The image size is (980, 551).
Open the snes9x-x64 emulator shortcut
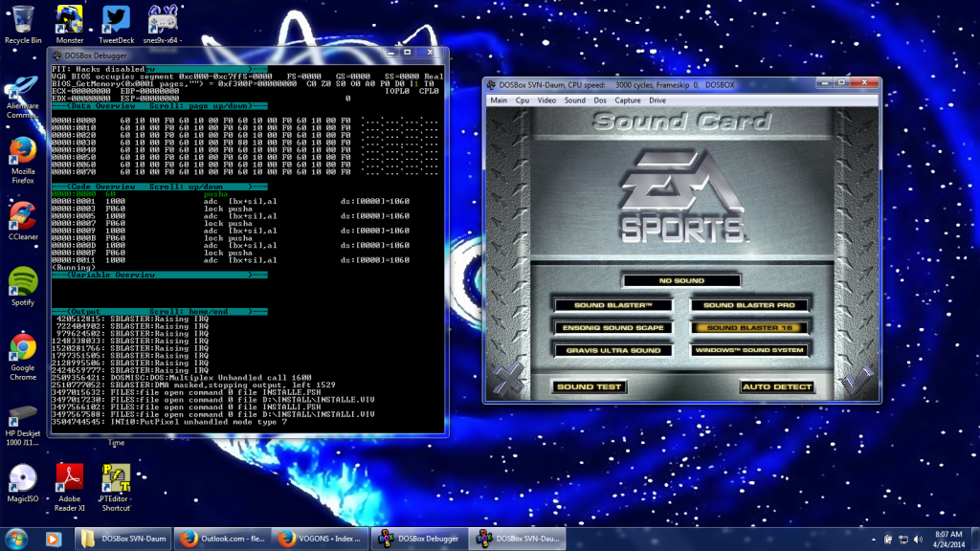point(164,20)
